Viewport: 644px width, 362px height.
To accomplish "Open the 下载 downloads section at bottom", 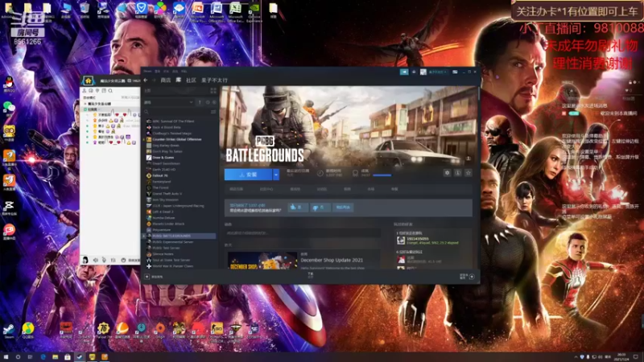I will pyautogui.click(x=311, y=275).
